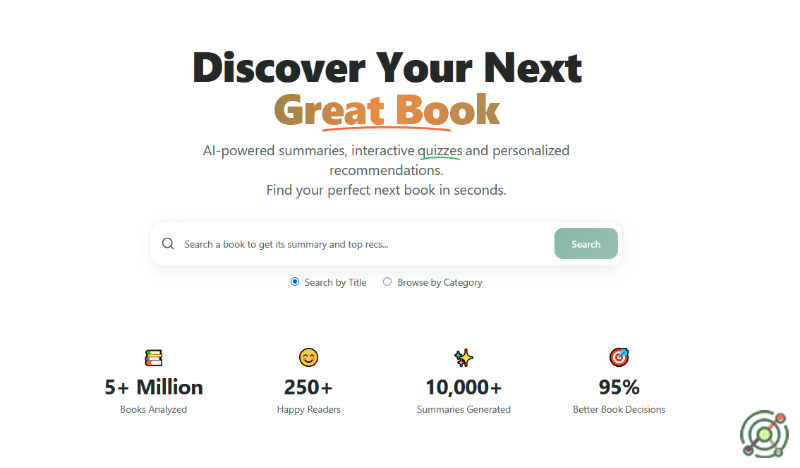Select the Search by Title radio button
Viewport: 800px width, 468px height.
click(x=295, y=282)
